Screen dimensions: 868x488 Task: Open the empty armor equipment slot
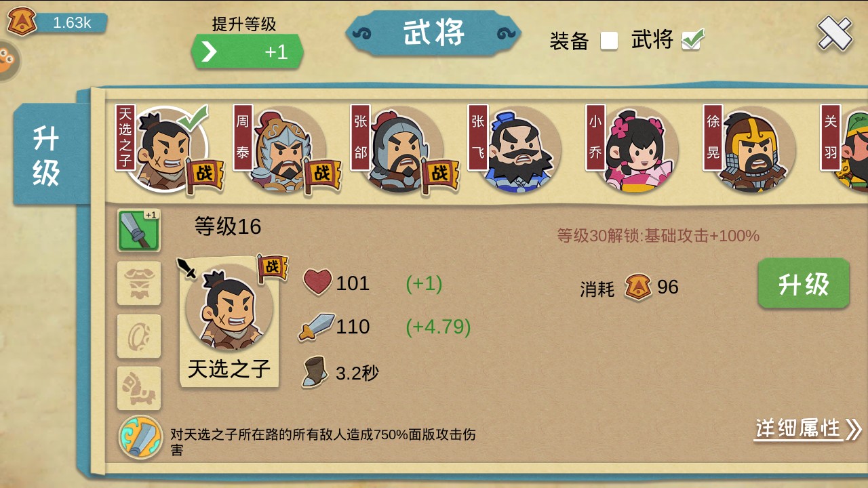[139, 283]
